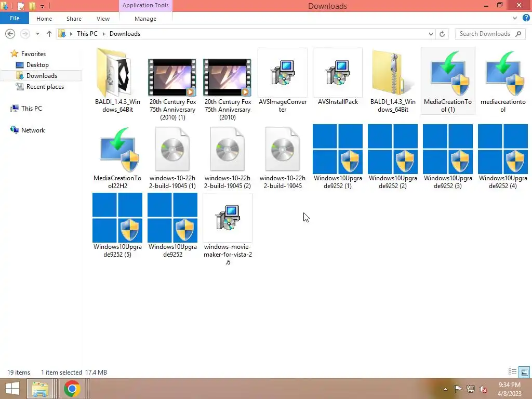Click the Application Tools contextual tab header
The width and height of the screenshot is (532, 399).
(x=145, y=5)
